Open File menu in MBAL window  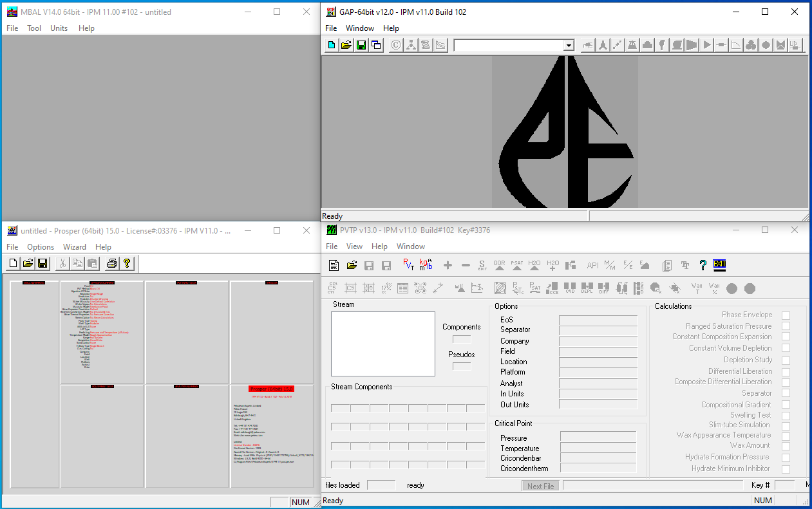pos(12,28)
